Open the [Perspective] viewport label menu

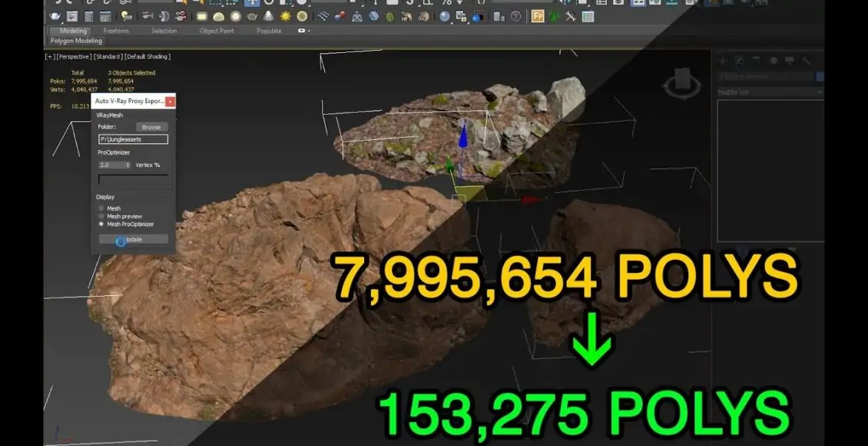(75, 57)
